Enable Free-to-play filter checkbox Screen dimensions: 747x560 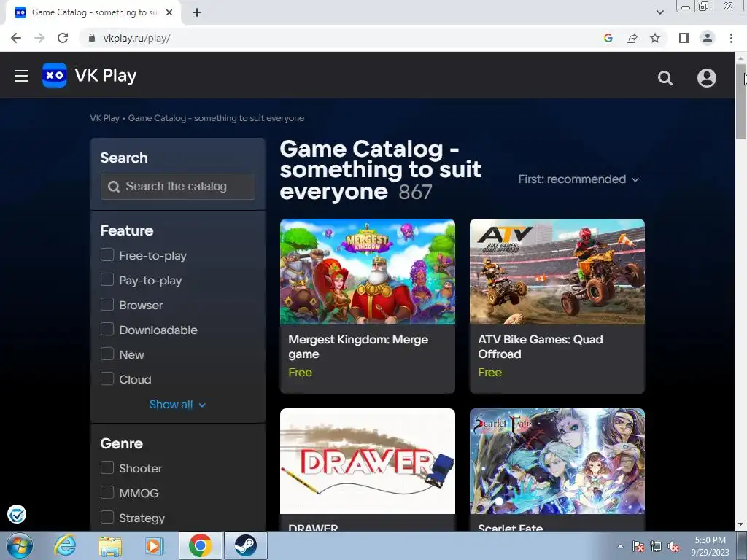click(107, 254)
